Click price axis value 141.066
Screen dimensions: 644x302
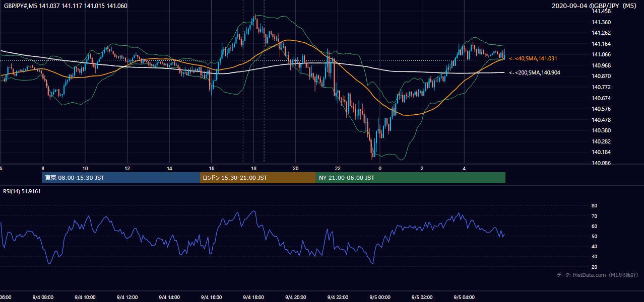click(602, 54)
